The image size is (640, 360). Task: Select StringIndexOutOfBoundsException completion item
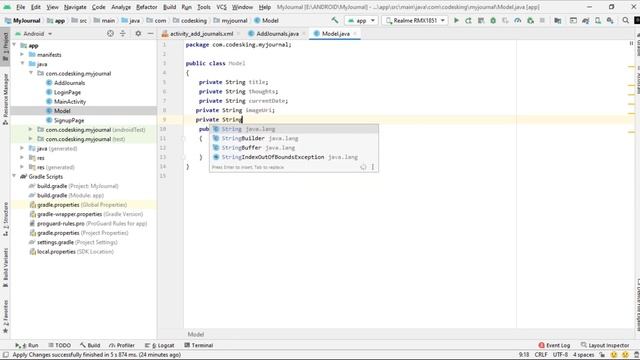(x=294, y=157)
